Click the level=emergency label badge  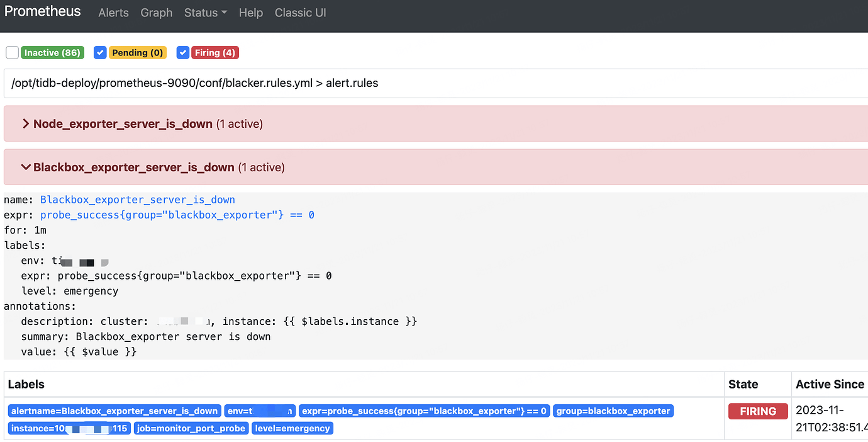(x=292, y=429)
